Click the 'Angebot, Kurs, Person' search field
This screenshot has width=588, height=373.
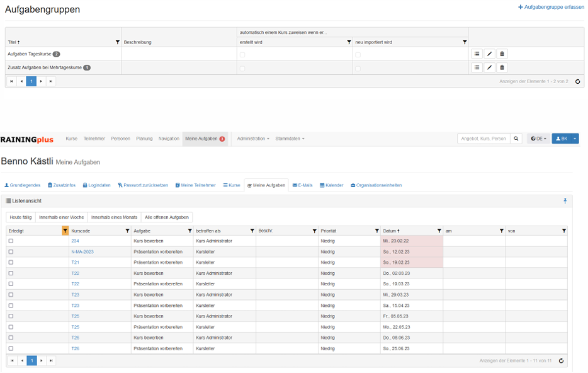[483, 139]
